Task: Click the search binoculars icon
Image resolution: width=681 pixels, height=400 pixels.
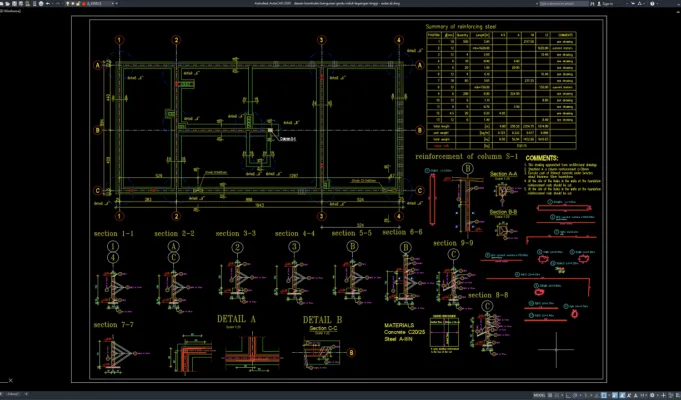Action: point(592,3)
